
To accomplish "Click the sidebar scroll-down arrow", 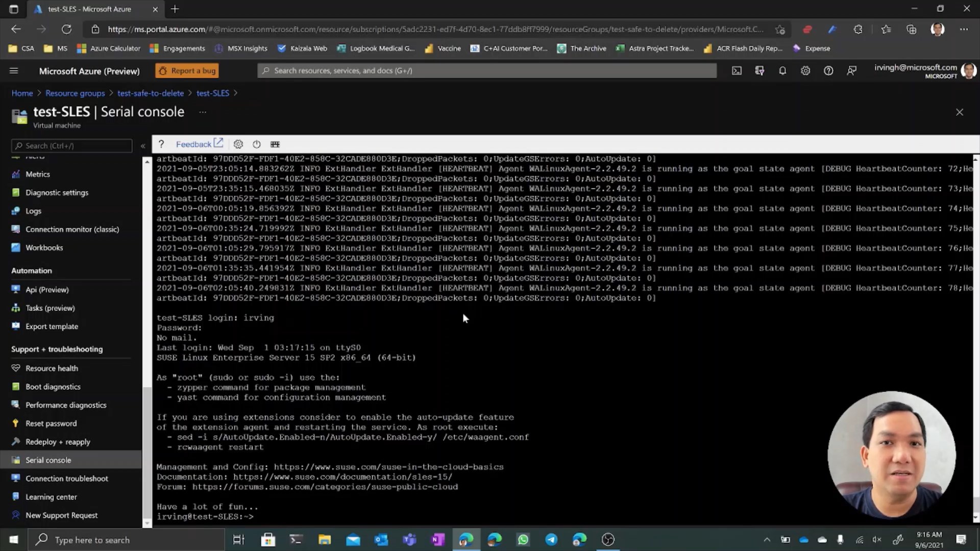I will (147, 523).
